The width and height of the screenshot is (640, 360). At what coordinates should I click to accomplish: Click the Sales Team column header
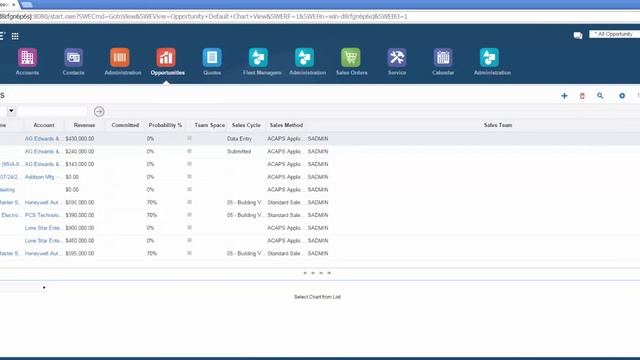(498, 125)
